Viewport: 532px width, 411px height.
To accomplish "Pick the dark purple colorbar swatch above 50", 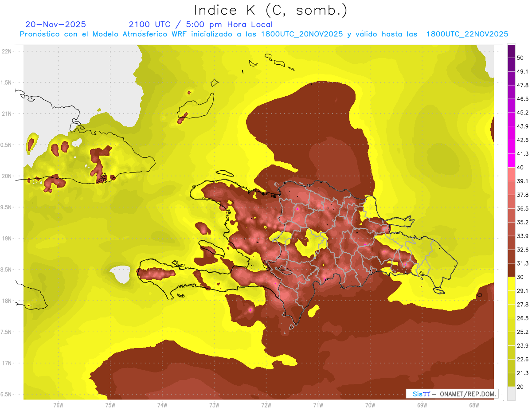I will [x=511, y=51].
